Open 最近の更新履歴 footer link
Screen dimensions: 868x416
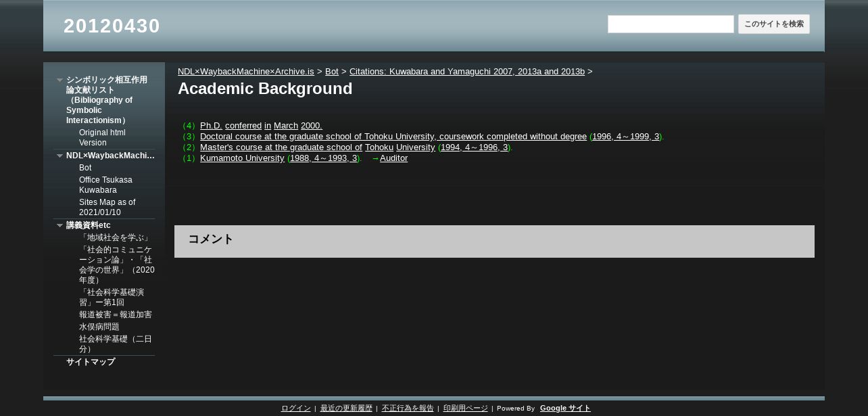pos(346,408)
